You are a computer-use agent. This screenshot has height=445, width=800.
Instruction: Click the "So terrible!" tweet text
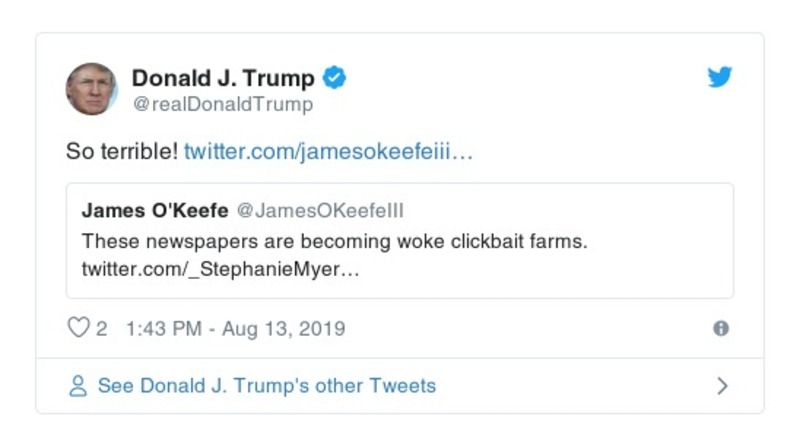[x=122, y=152]
